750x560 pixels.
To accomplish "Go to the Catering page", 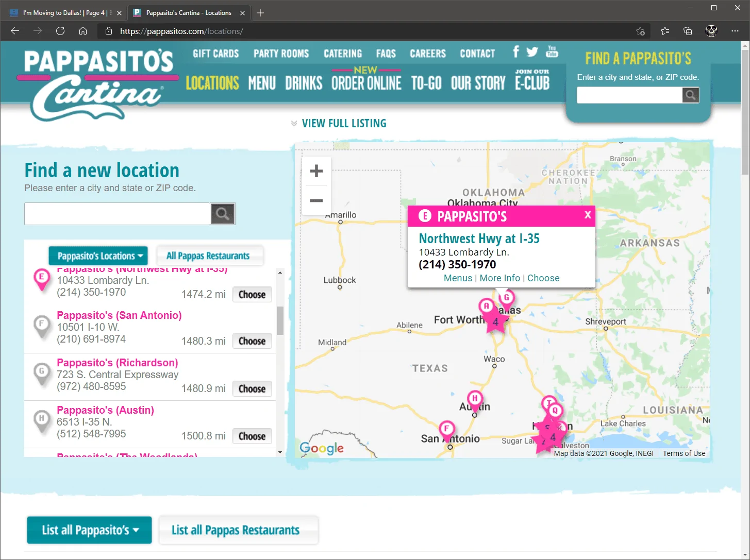I will tap(343, 54).
